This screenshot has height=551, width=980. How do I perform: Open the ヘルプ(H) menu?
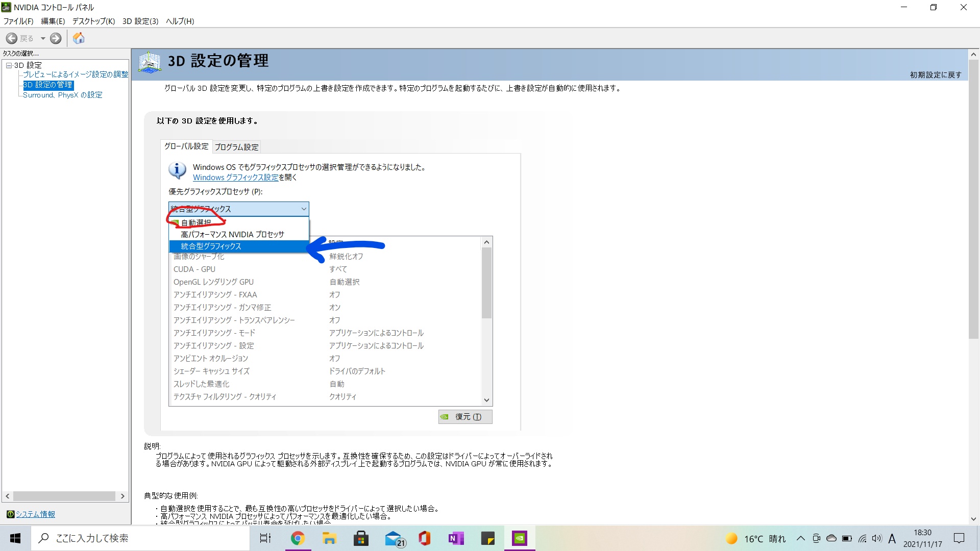pyautogui.click(x=180, y=21)
